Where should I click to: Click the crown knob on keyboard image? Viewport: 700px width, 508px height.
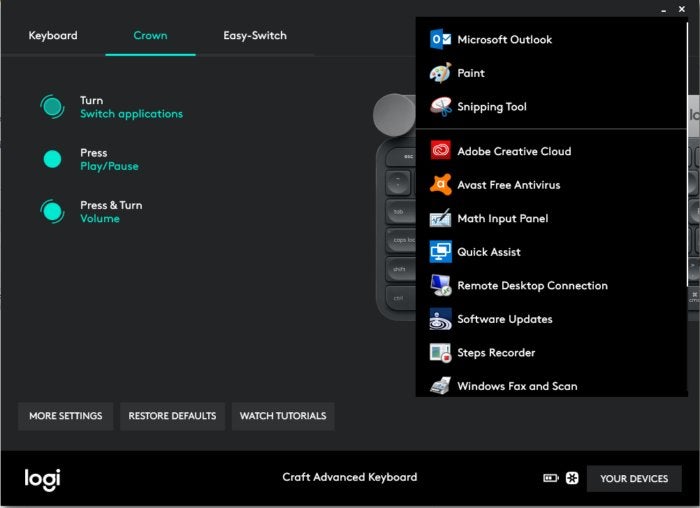[x=394, y=115]
